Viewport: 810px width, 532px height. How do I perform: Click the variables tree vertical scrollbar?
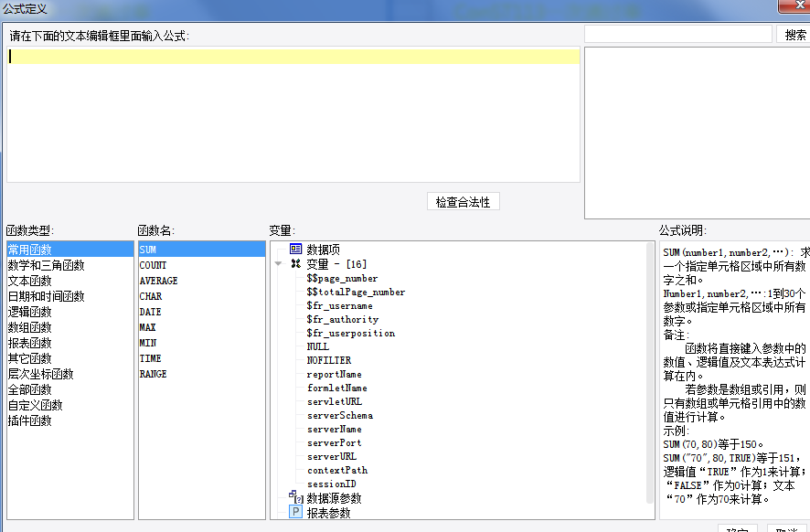pyautogui.click(x=650, y=366)
